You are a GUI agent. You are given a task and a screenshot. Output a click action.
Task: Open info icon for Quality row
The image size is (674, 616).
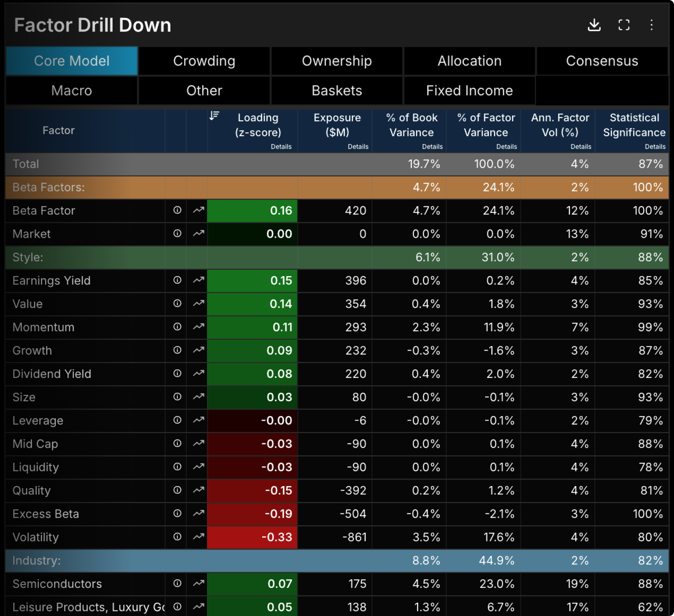[x=177, y=490]
